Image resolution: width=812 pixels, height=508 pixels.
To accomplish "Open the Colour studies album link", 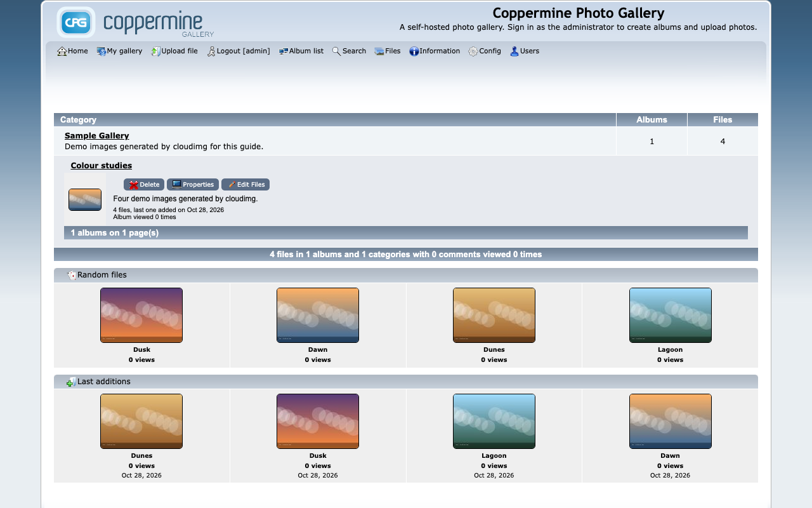I will click(x=101, y=166).
